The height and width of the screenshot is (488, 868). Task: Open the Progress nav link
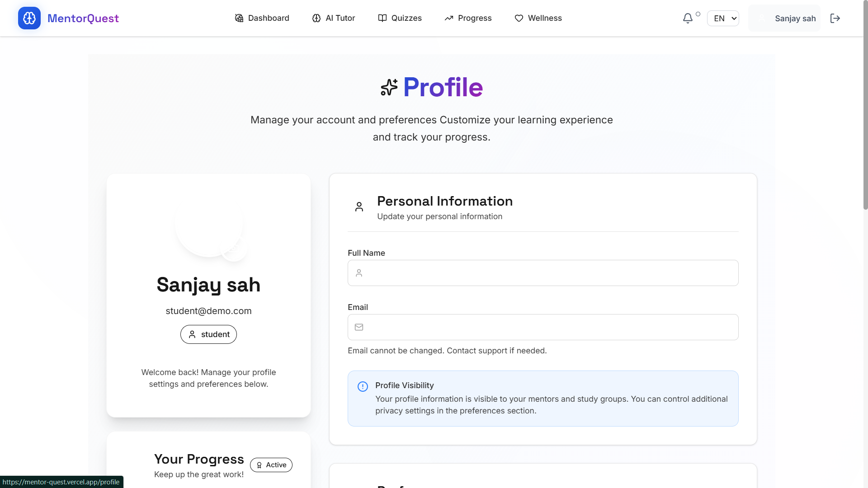pos(468,18)
